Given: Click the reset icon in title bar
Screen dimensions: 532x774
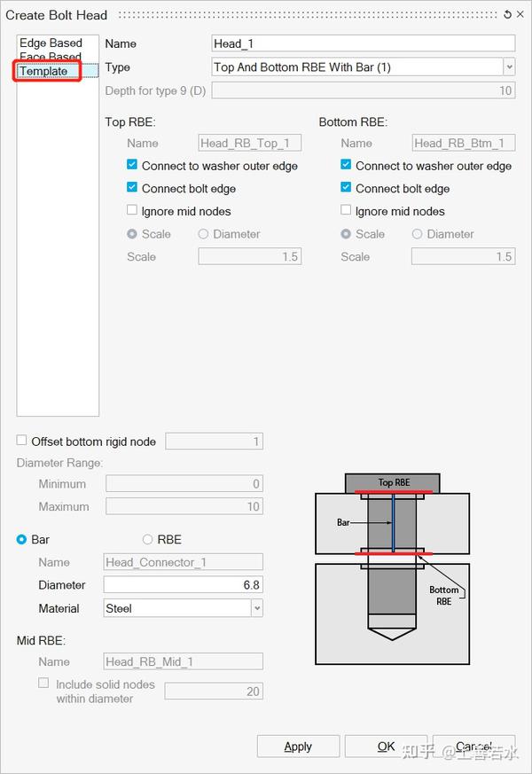Looking at the screenshot, I should click(507, 14).
